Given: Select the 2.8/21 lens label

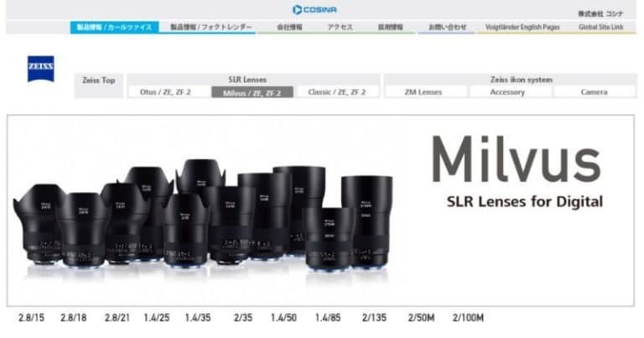Looking at the screenshot, I should 117,318.
